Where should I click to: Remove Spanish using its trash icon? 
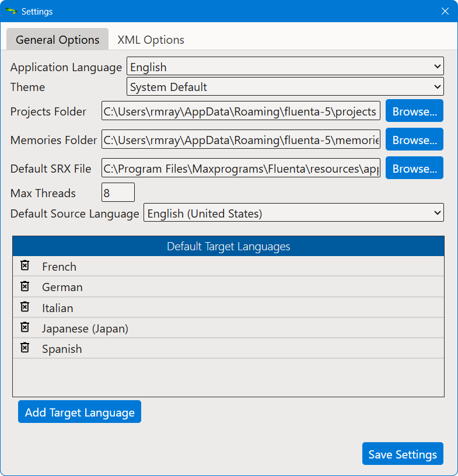pos(25,347)
